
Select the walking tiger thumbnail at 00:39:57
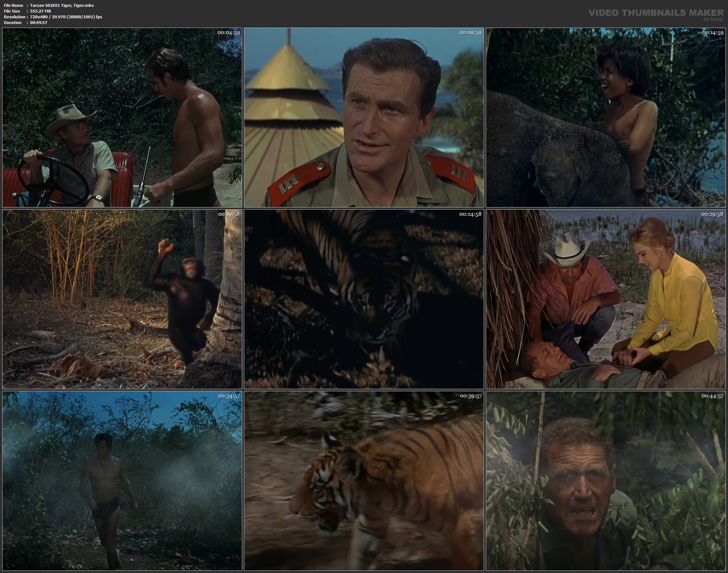click(x=364, y=481)
